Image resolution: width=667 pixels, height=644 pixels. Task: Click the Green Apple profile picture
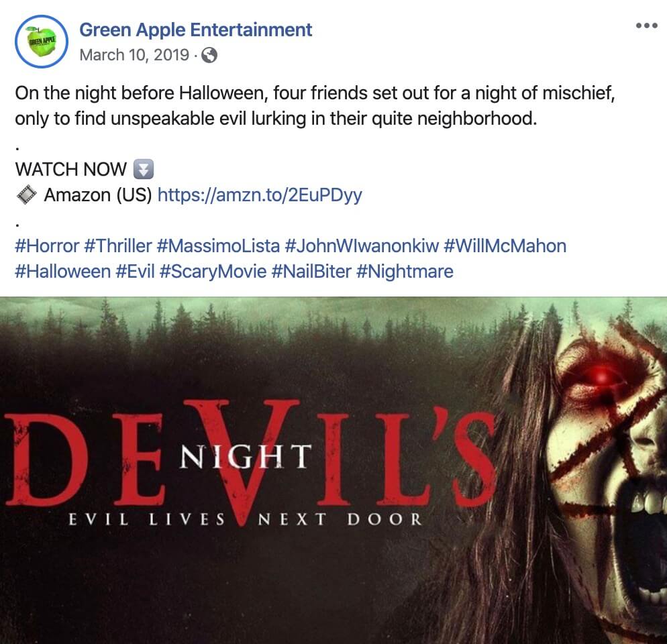[41, 42]
